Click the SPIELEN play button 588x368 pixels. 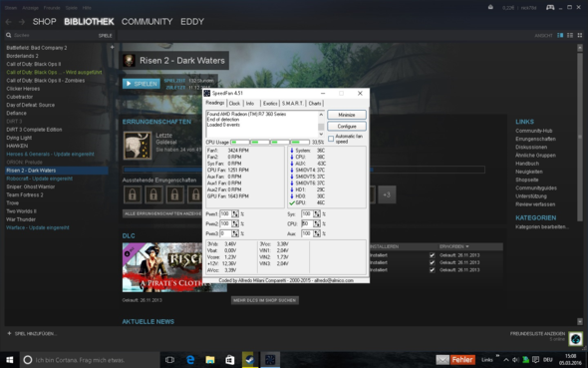142,84
